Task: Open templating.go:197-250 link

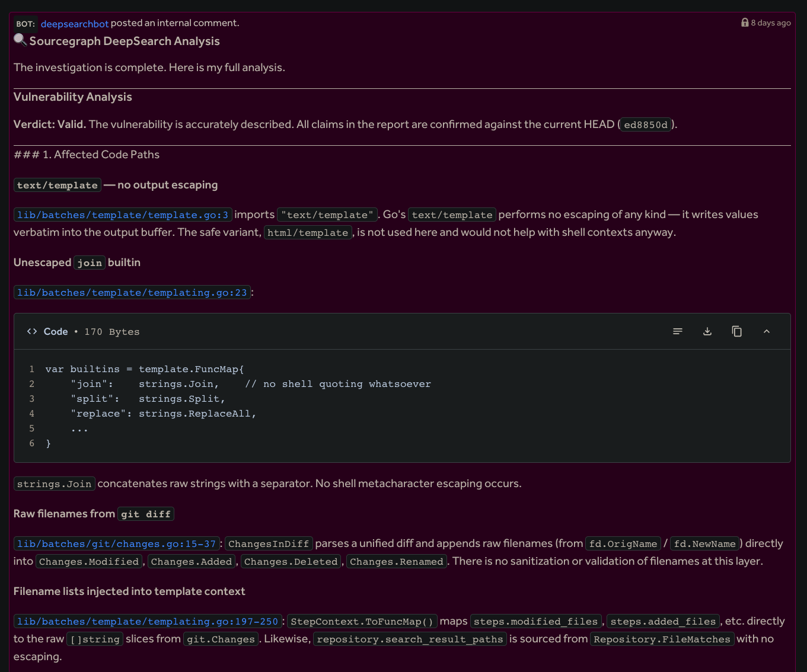Action: tap(148, 621)
